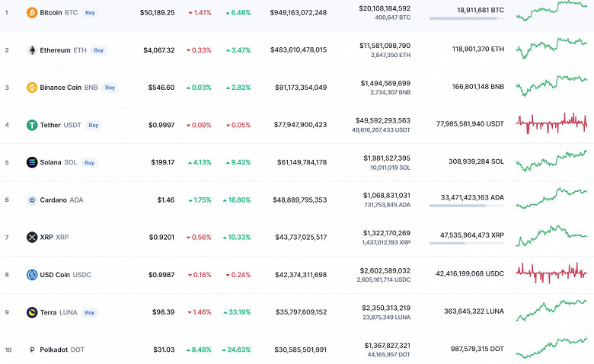Screen dimensions: 594x364
Task: Click Cardano's circulating supply progress bar
Action: point(466,206)
